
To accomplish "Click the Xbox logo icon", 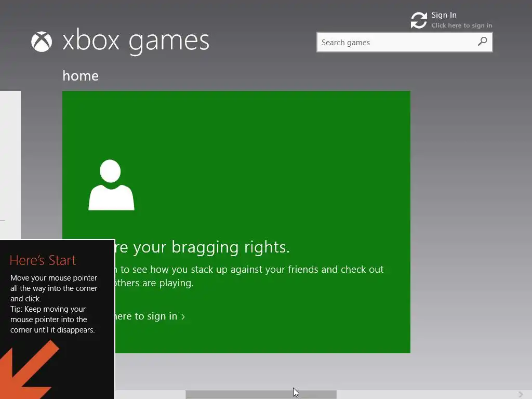I will [42, 42].
